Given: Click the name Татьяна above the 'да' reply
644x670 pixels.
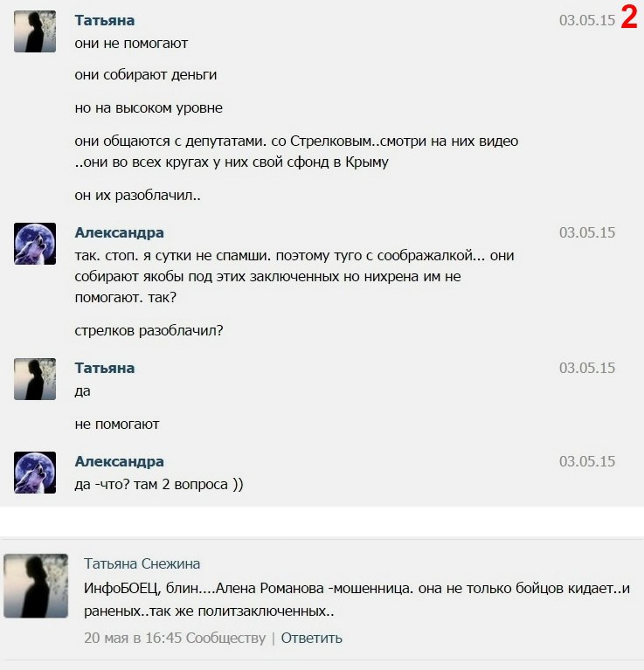Looking at the screenshot, I should (x=105, y=368).
